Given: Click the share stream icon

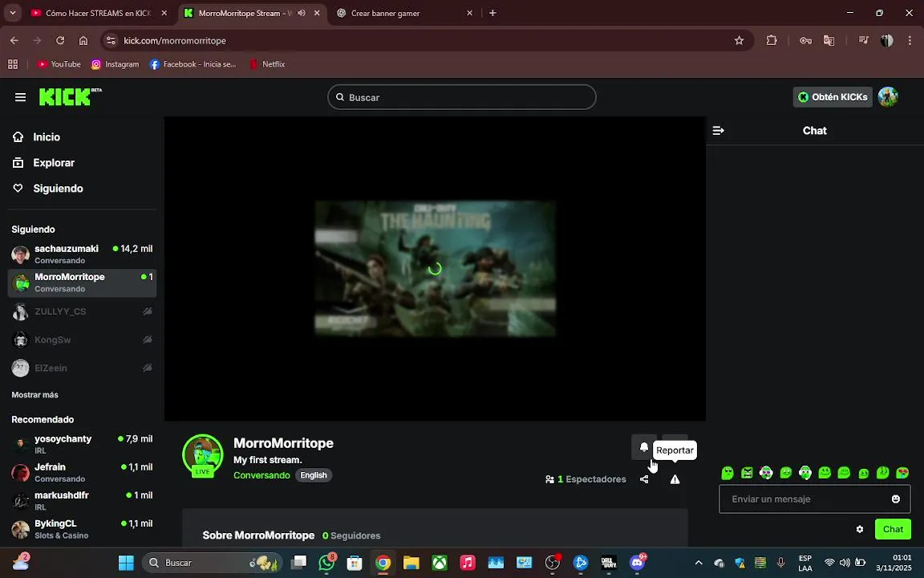Looking at the screenshot, I should coord(644,479).
